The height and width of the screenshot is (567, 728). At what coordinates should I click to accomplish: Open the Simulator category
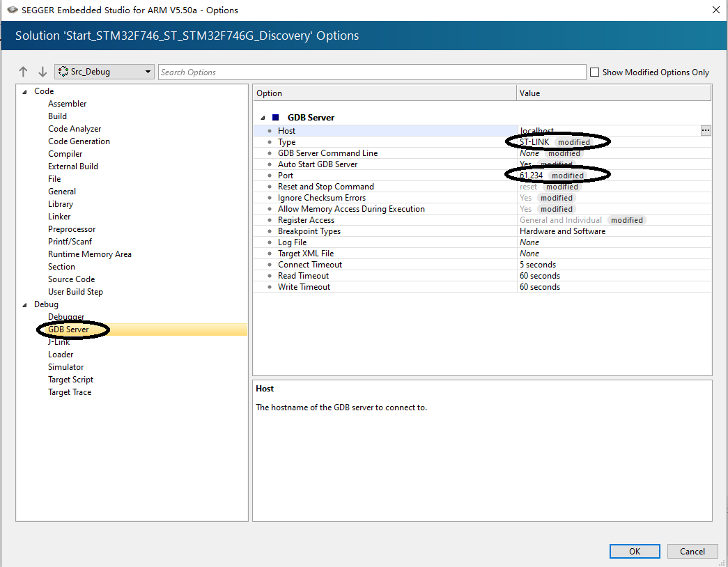(x=66, y=367)
